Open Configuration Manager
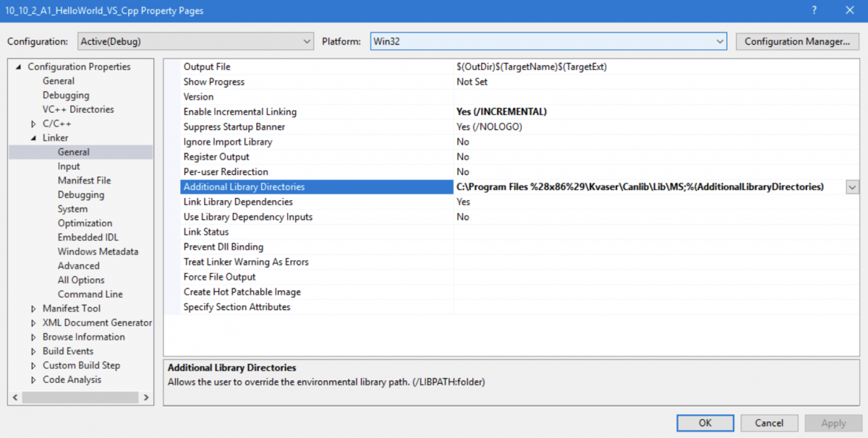The width and height of the screenshot is (868, 438). tap(797, 41)
